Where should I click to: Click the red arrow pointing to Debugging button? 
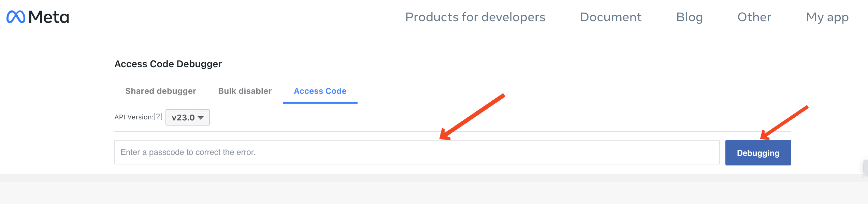[784, 122]
